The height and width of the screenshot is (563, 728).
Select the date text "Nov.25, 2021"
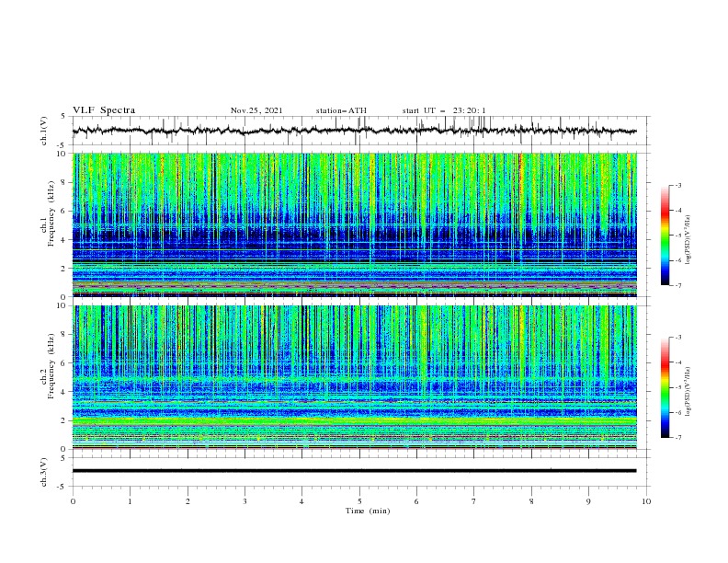256,110
